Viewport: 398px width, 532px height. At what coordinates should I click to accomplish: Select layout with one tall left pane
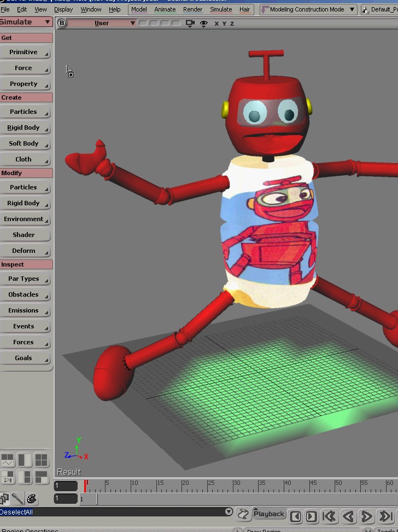click(x=25, y=477)
